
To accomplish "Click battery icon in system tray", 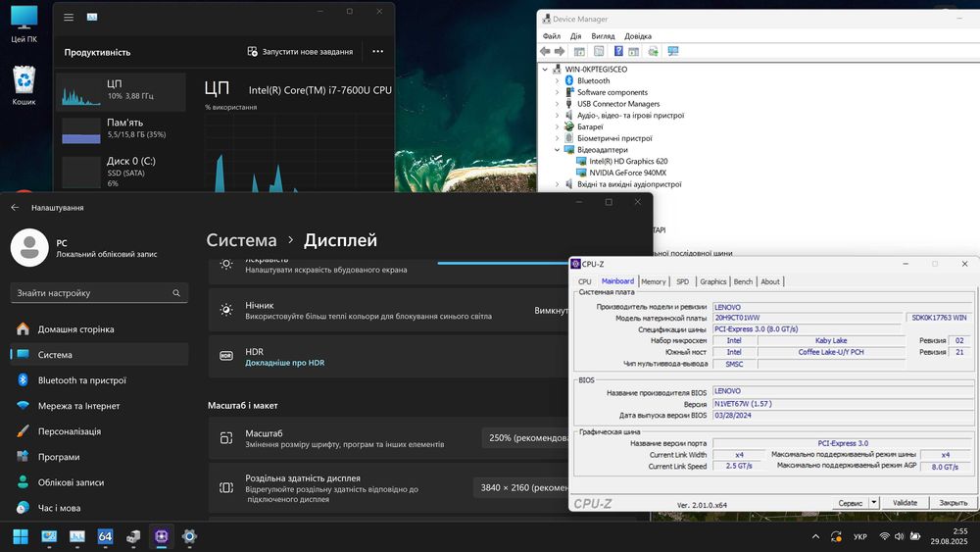I will (x=915, y=536).
